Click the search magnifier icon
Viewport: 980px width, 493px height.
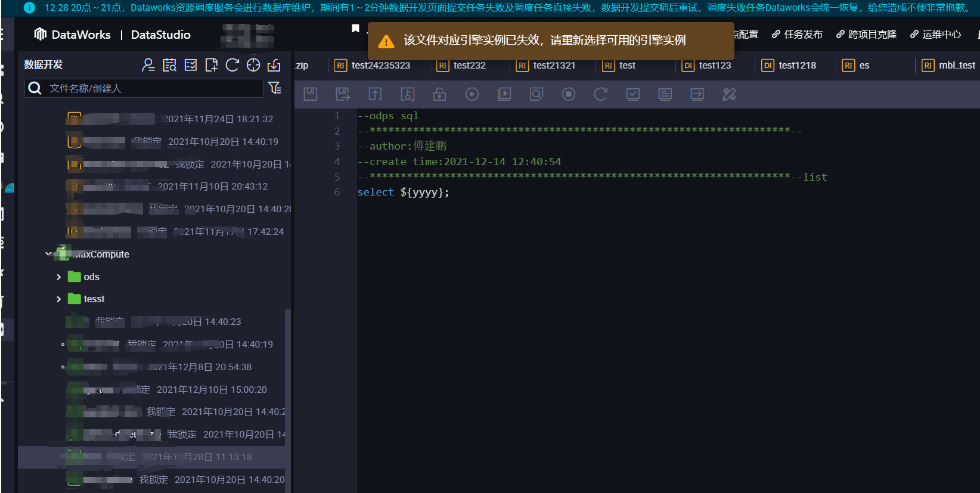35,88
